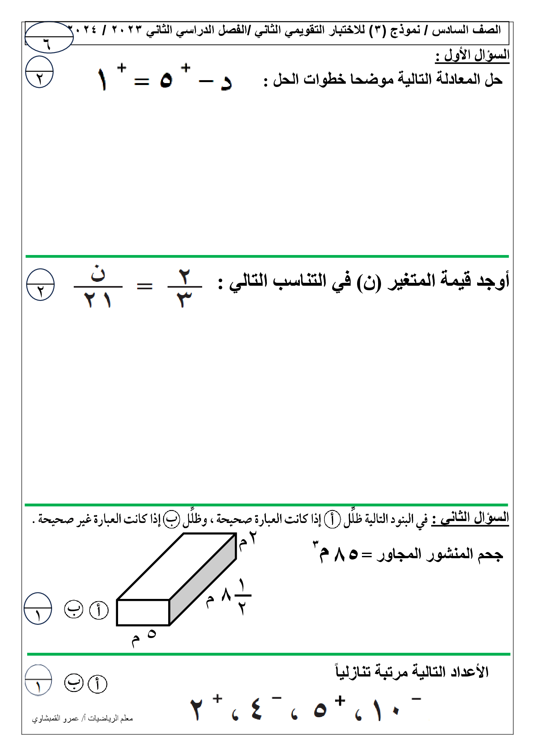Click the score circle next to the prism bubbles
535x756 pixels.
tap(38, 609)
